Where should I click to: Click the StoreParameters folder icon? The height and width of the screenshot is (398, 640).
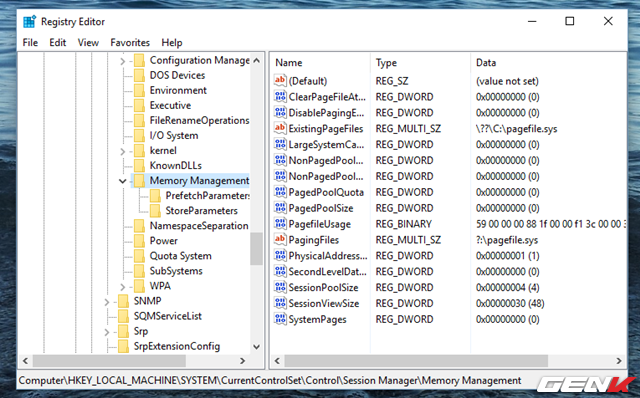(x=155, y=211)
